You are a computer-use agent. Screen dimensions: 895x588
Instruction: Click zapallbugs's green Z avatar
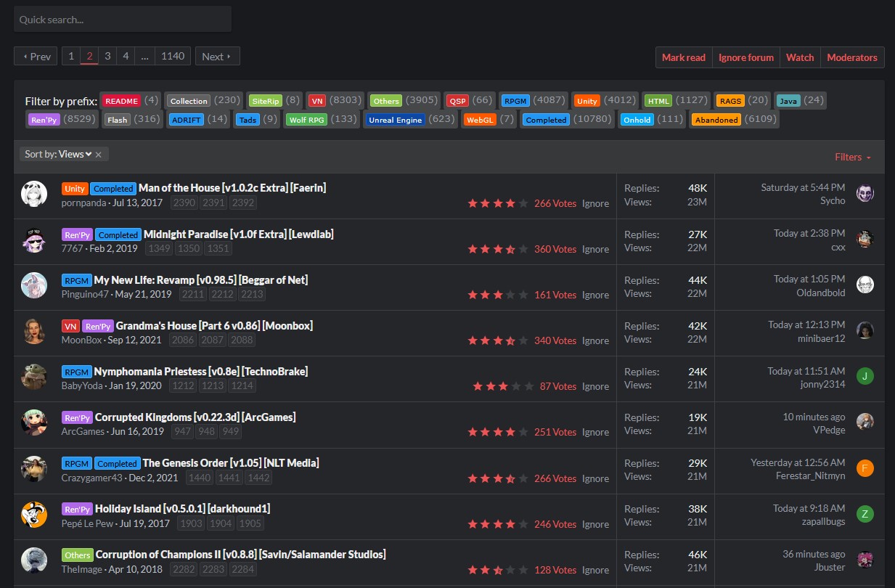click(865, 514)
